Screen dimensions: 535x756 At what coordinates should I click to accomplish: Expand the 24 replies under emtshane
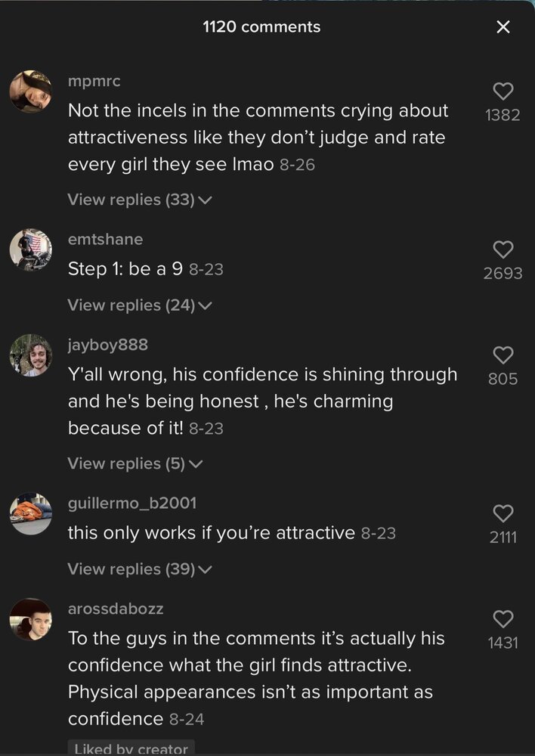(139, 305)
